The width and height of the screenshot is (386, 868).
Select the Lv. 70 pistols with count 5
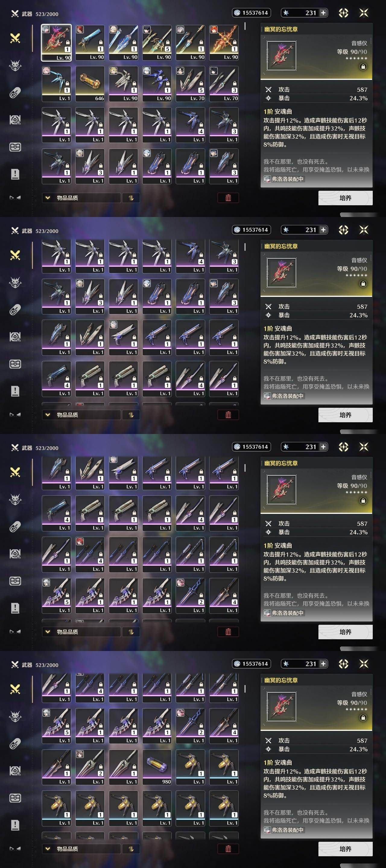pyautogui.click(x=190, y=84)
